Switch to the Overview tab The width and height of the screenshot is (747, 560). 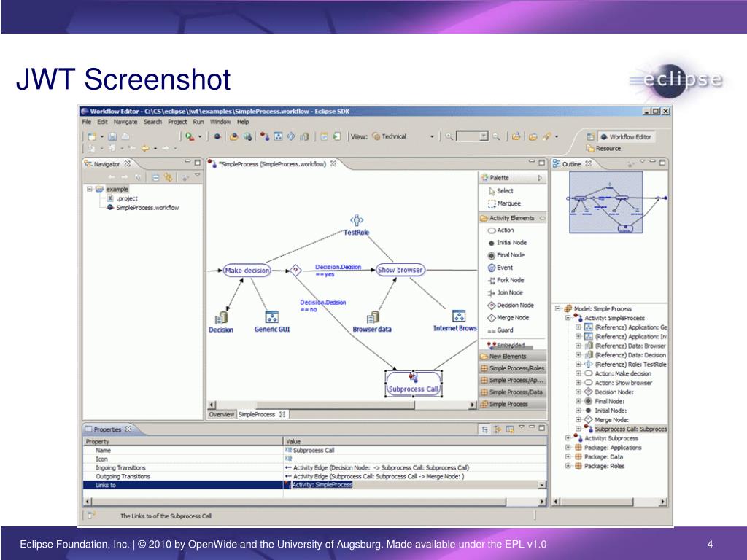(x=222, y=414)
